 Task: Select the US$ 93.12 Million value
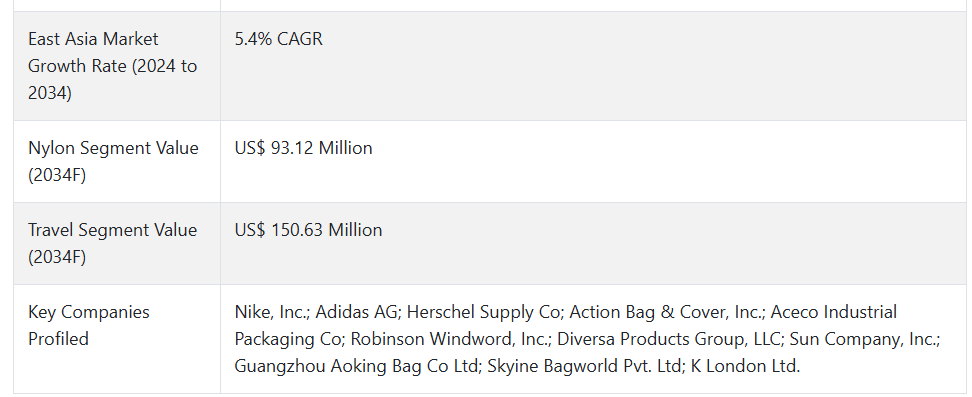(303, 148)
